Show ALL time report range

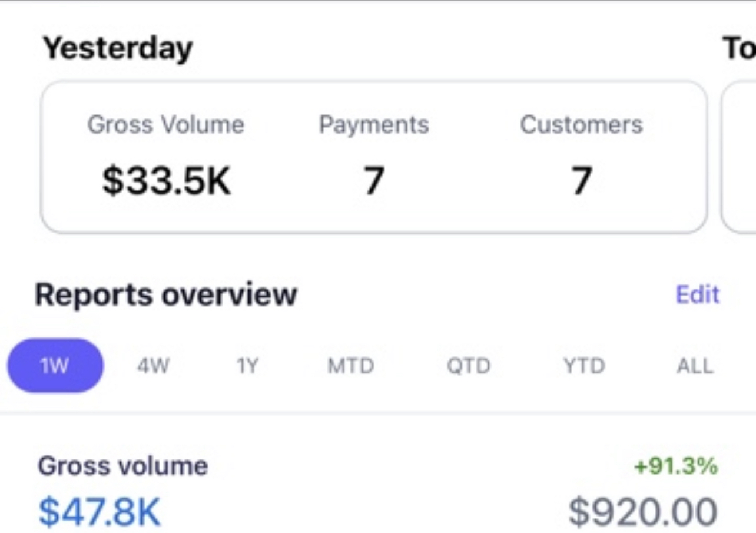click(x=695, y=366)
